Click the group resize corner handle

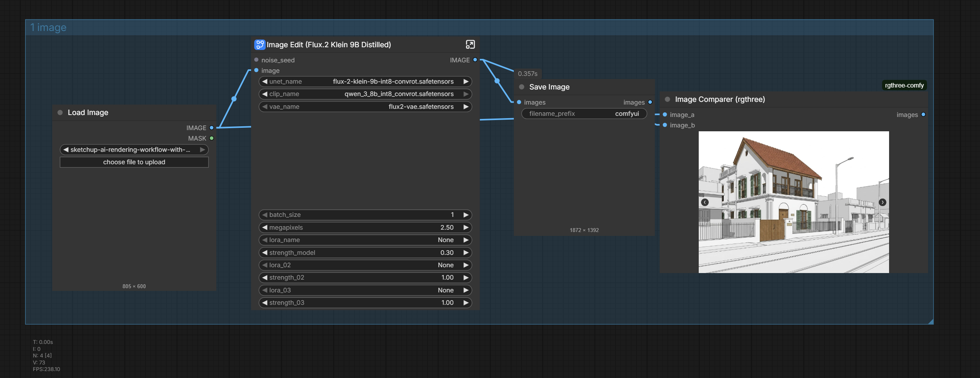coord(931,322)
